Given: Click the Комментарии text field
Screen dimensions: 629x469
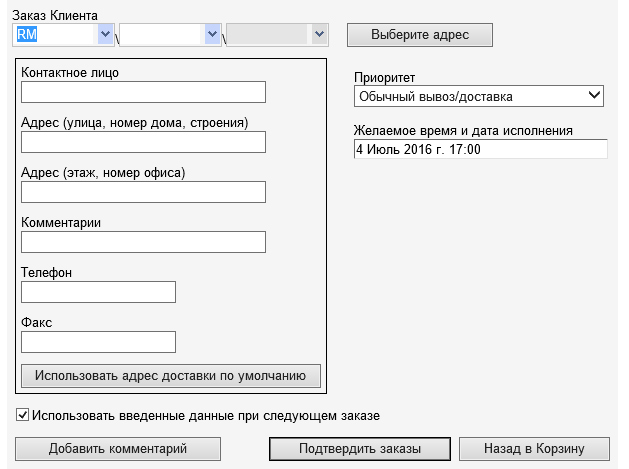Looking at the screenshot, I should [143, 242].
